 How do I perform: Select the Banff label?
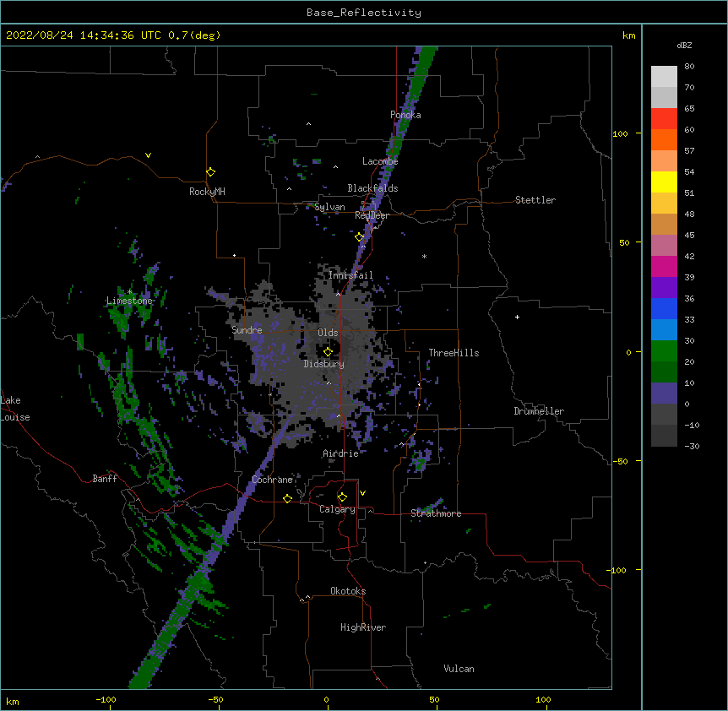(x=105, y=479)
